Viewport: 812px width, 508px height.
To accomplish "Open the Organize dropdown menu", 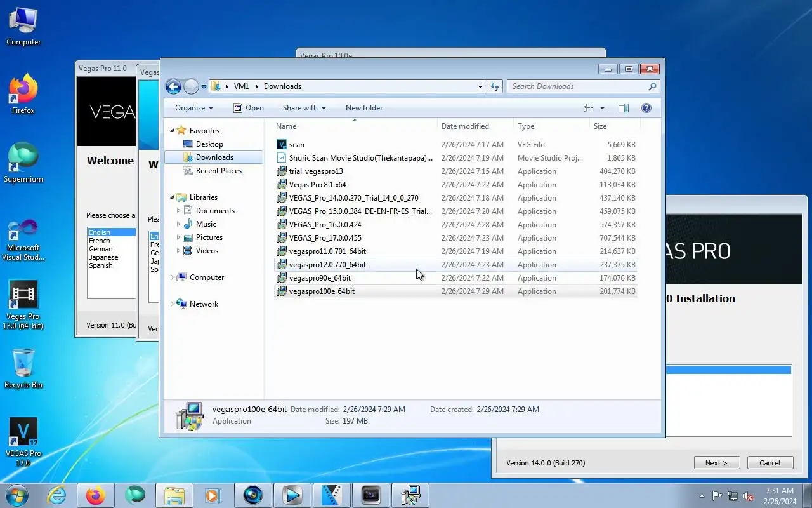I will click(x=194, y=108).
